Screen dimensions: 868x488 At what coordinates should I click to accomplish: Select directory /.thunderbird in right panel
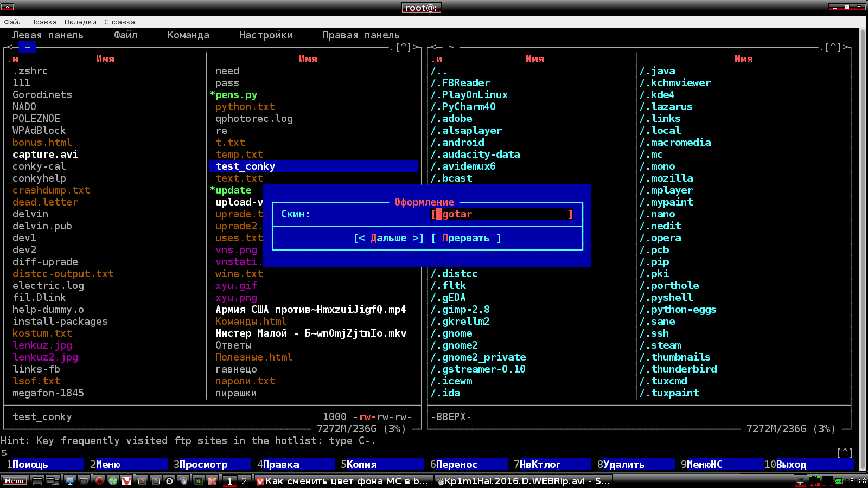[678, 369]
